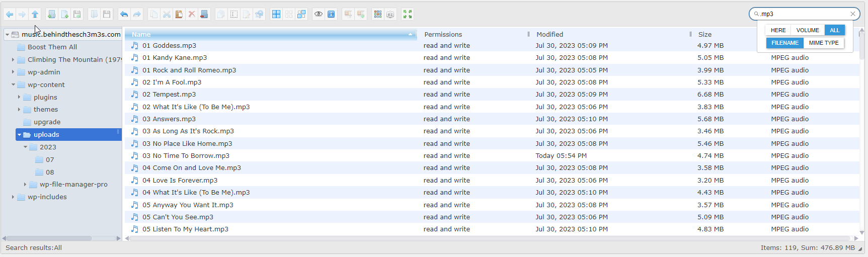Click the file list horizontal scrollbar
The height and width of the screenshot is (257, 868).
[491, 238]
